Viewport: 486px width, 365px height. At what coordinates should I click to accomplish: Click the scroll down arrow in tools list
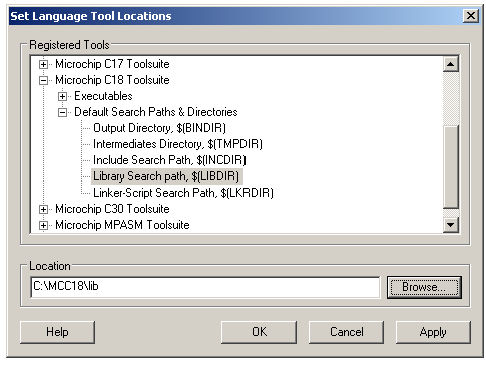451,225
